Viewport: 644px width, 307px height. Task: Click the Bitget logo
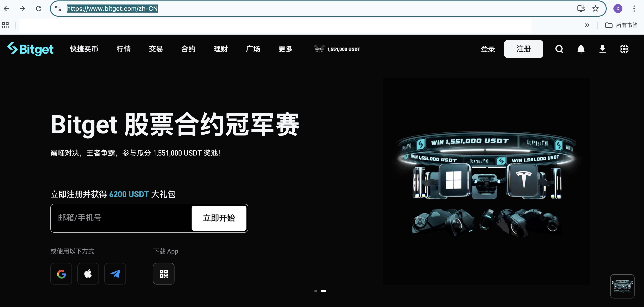tap(30, 49)
